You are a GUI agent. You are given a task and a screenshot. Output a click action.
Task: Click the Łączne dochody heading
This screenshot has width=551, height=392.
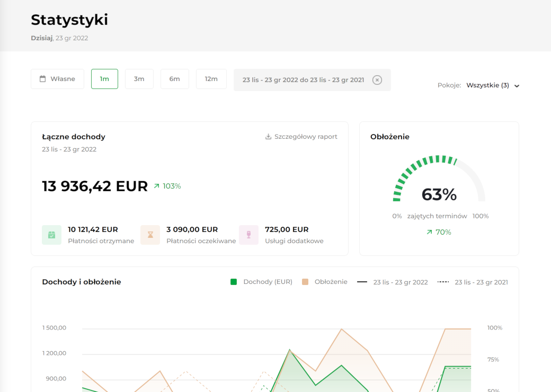(74, 137)
